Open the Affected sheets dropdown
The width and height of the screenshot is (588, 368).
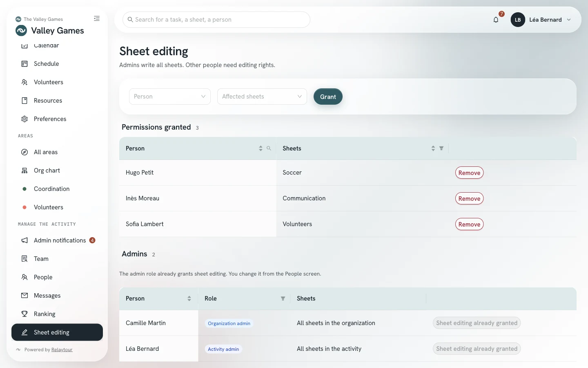(262, 96)
